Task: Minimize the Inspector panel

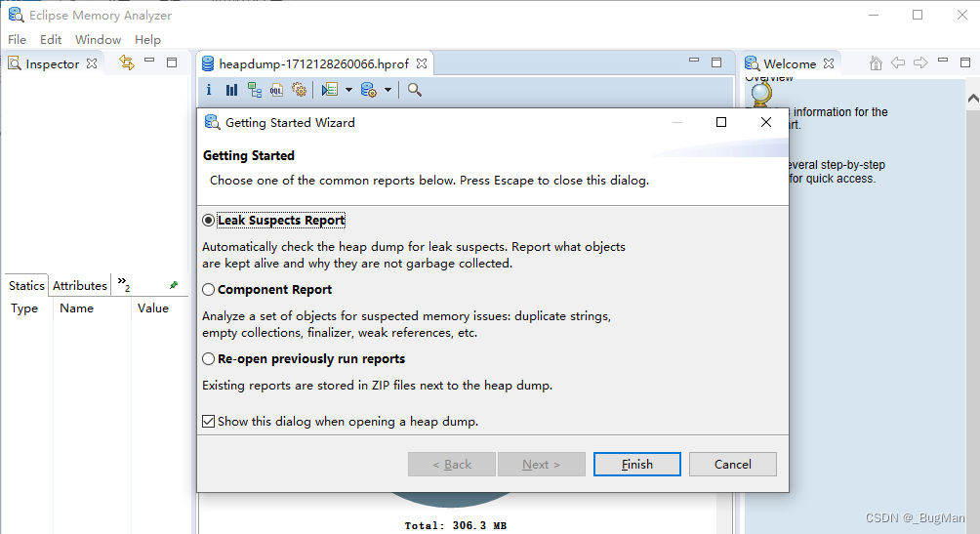Action: pyautogui.click(x=149, y=61)
